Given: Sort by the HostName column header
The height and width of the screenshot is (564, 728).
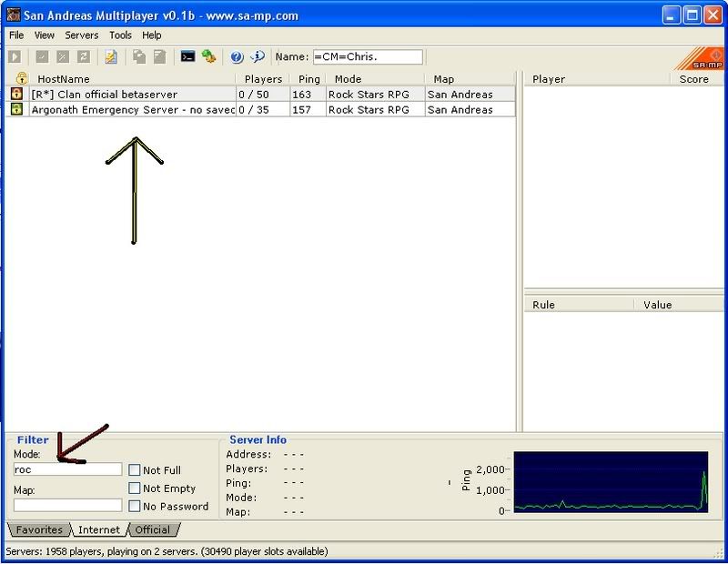Looking at the screenshot, I should pyautogui.click(x=132, y=79).
